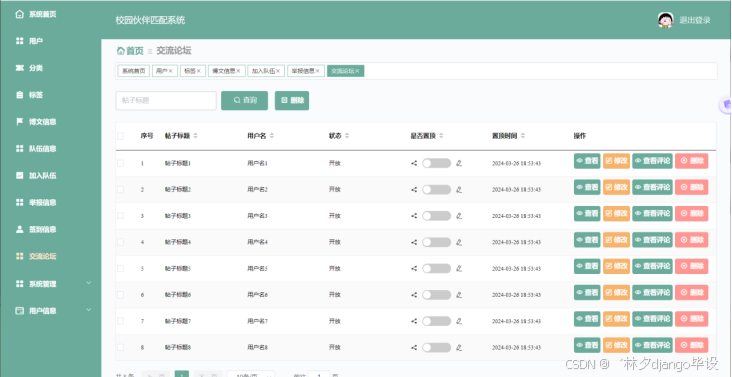Click the 标签 icon in sidebar

coord(19,95)
